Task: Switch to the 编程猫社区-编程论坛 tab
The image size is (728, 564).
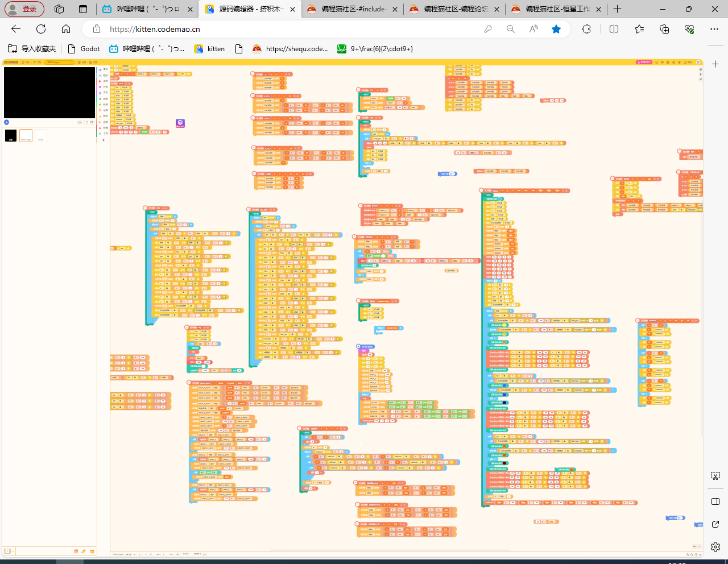Action: 455,9
